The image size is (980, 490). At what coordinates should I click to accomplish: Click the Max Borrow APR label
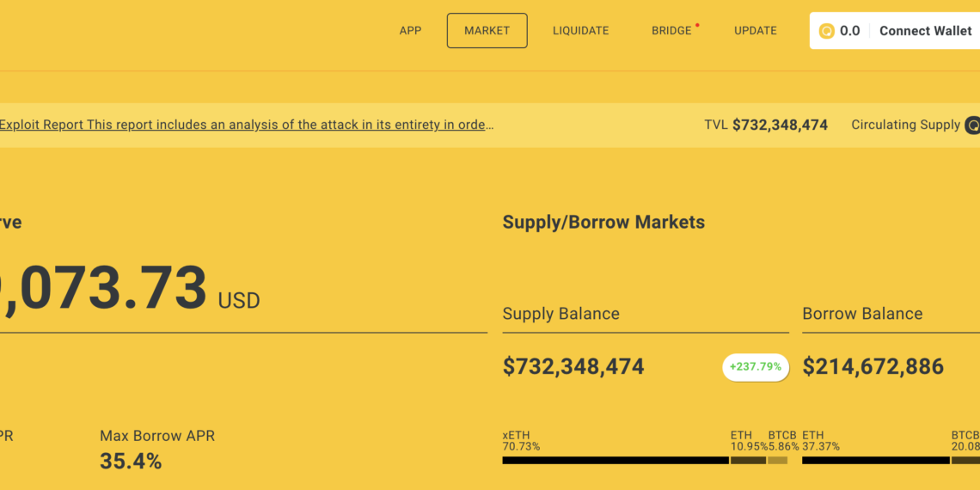click(156, 436)
